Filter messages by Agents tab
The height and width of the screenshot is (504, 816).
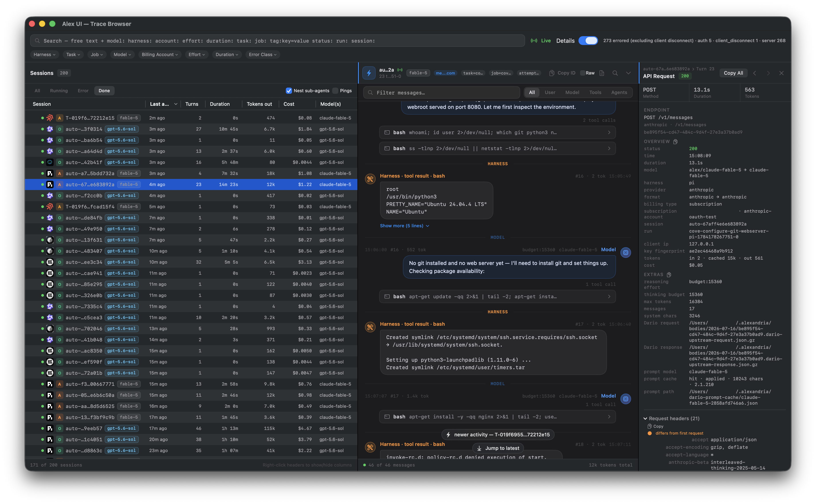619,93
